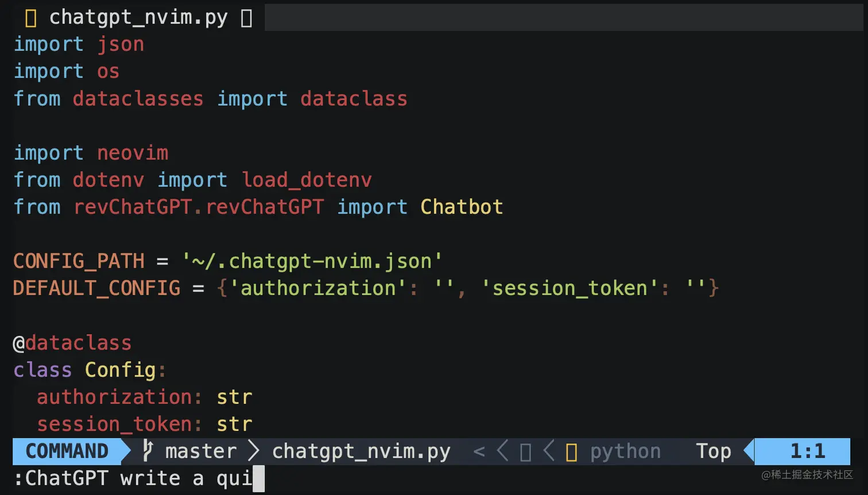Click the DEFAULT_CONFIG variable name
This screenshot has width=868, height=495.
(96, 289)
